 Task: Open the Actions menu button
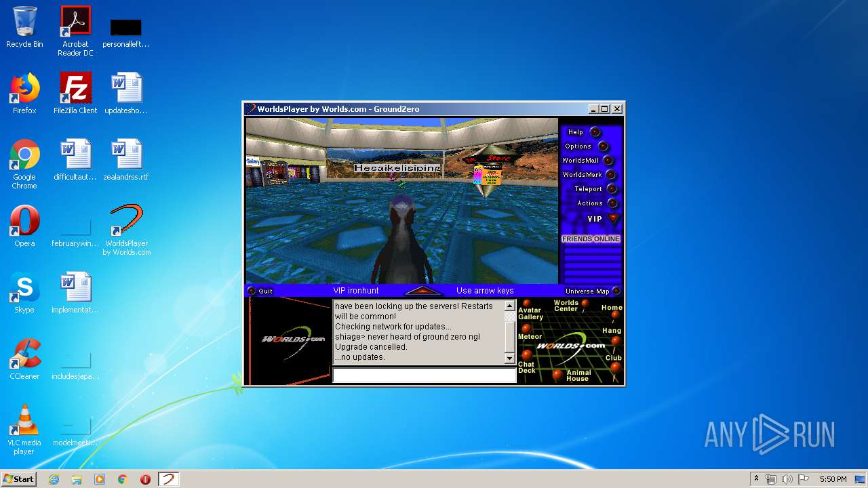click(597, 203)
